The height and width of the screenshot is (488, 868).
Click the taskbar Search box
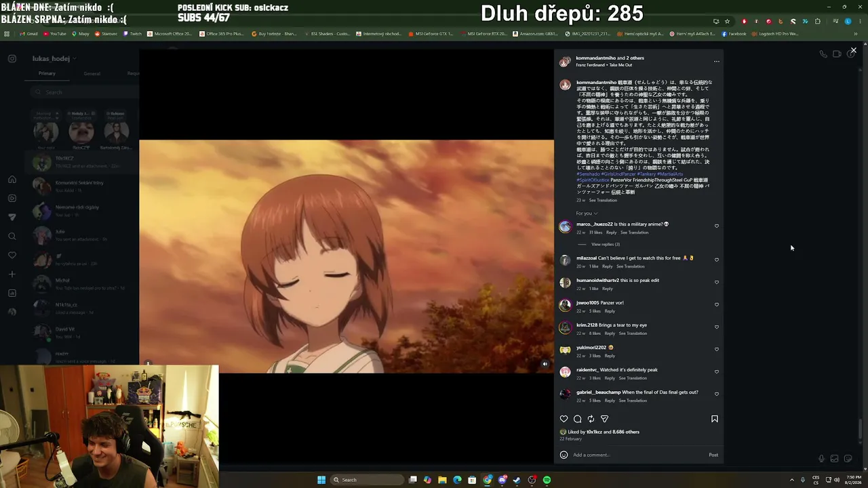(366, 480)
